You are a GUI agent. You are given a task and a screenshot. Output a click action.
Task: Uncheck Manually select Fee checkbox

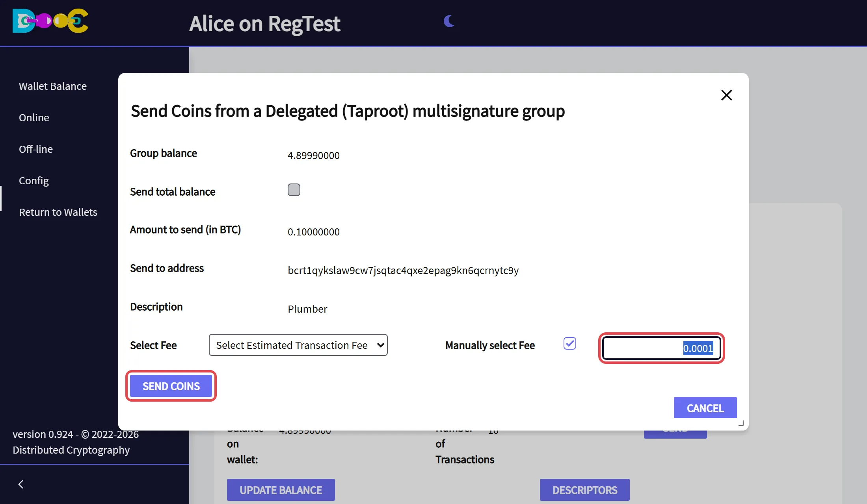pyautogui.click(x=570, y=343)
